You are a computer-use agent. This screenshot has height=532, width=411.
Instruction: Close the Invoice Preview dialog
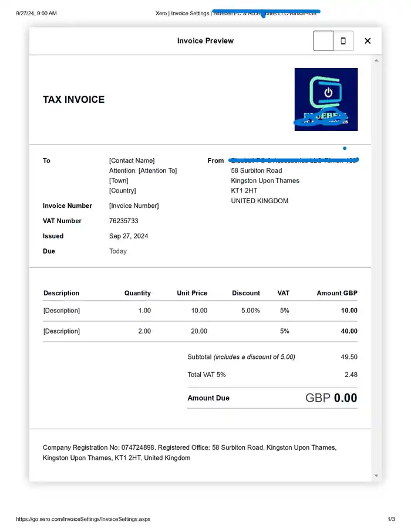coord(368,41)
